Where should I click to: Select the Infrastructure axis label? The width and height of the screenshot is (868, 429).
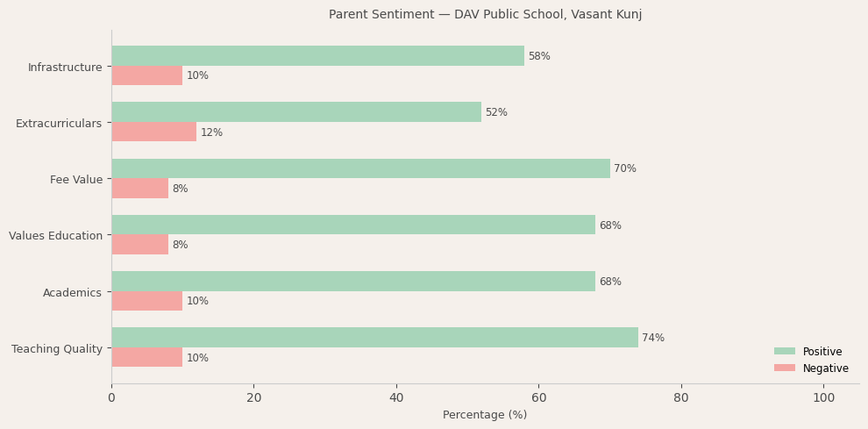coord(65,68)
